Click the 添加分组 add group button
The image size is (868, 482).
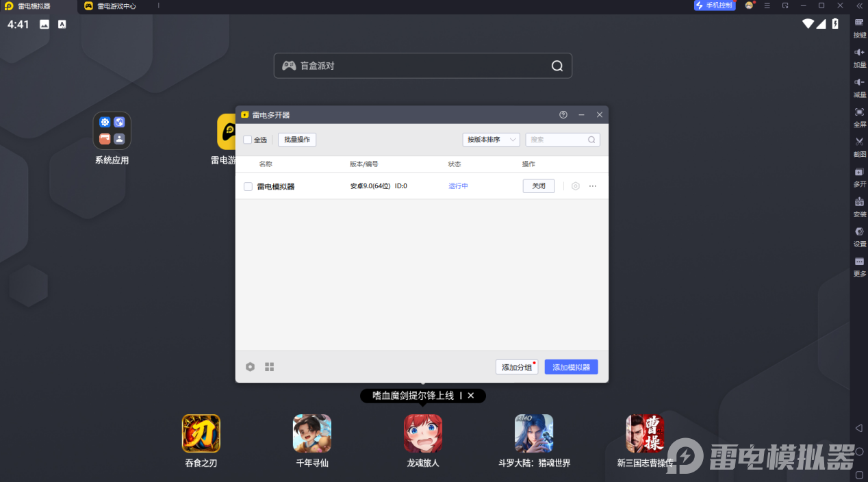point(517,367)
